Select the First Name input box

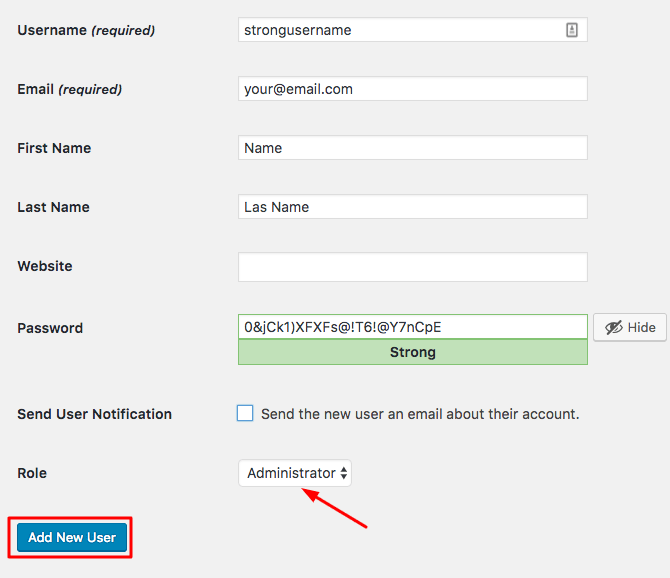pyautogui.click(x=412, y=148)
